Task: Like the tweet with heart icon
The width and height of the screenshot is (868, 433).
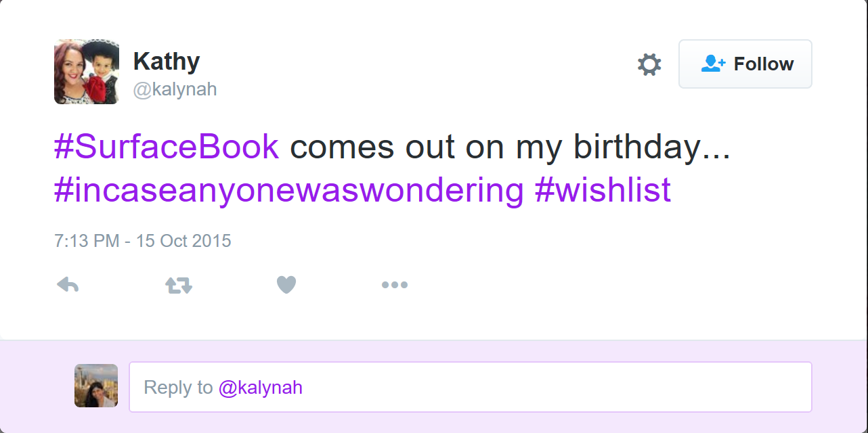Action: click(x=286, y=286)
